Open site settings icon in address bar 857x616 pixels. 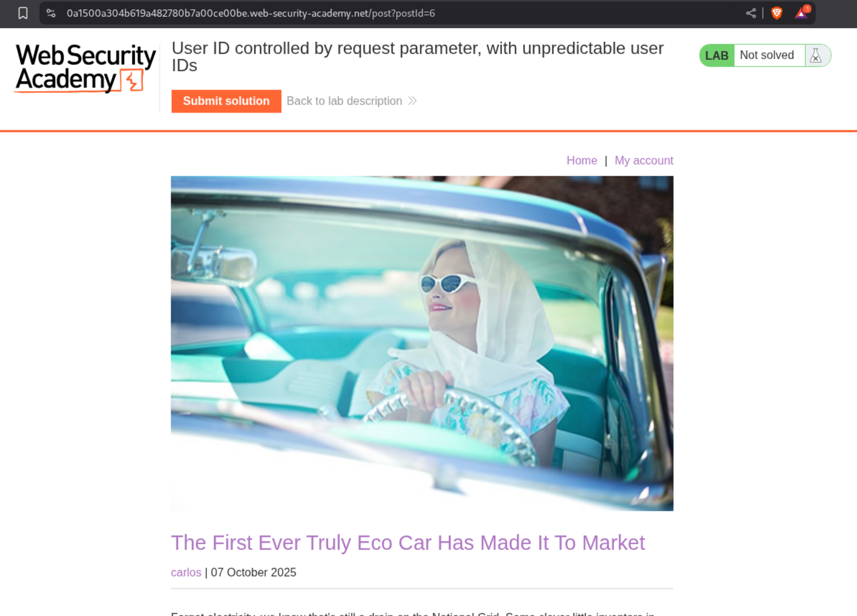(51, 13)
